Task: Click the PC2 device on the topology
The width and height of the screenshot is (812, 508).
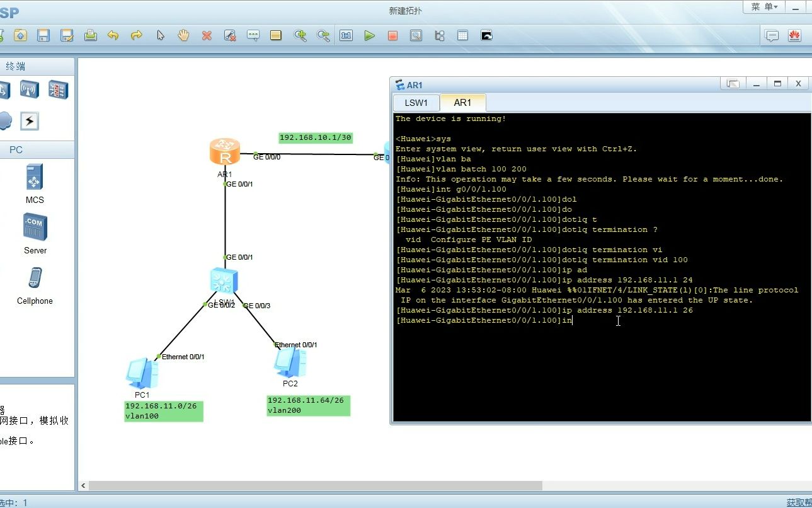Action: pos(290,363)
